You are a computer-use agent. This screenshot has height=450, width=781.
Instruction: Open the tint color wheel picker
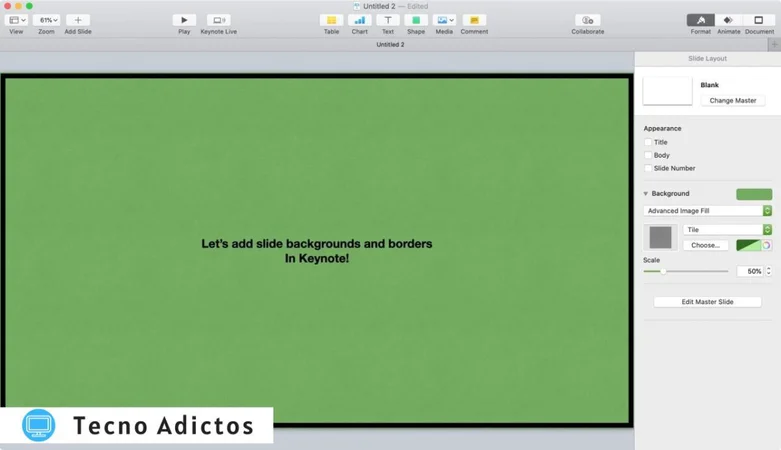pos(767,245)
